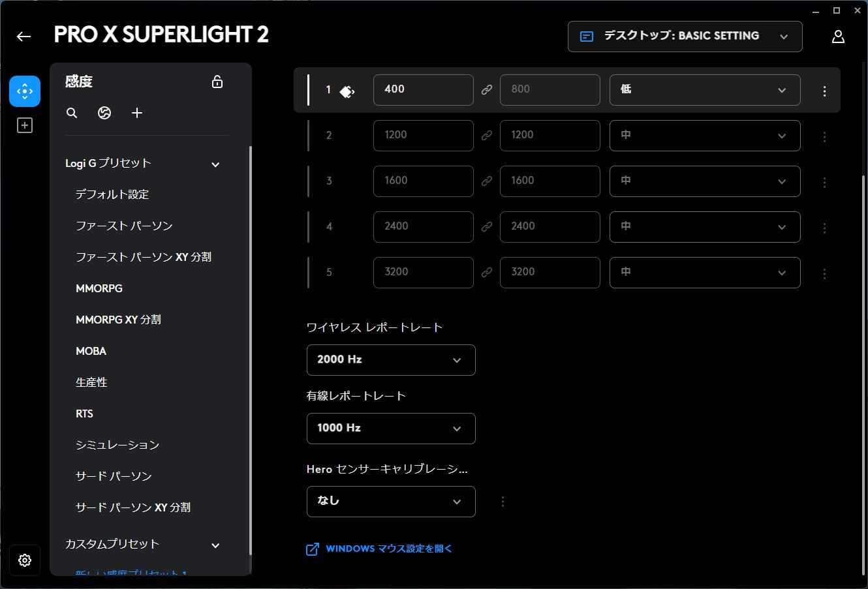Screen dimensions: 868x589
Task: Open the three-dot menu for row 2
Action: click(x=825, y=137)
